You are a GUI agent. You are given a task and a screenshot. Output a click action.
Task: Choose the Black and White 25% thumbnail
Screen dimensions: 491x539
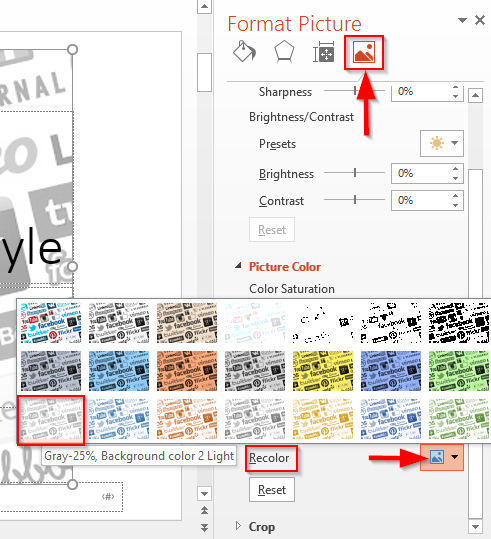[323, 323]
